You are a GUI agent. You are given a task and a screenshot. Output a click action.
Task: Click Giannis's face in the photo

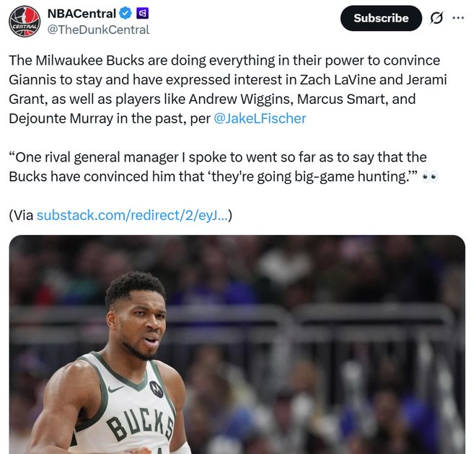click(141, 324)
